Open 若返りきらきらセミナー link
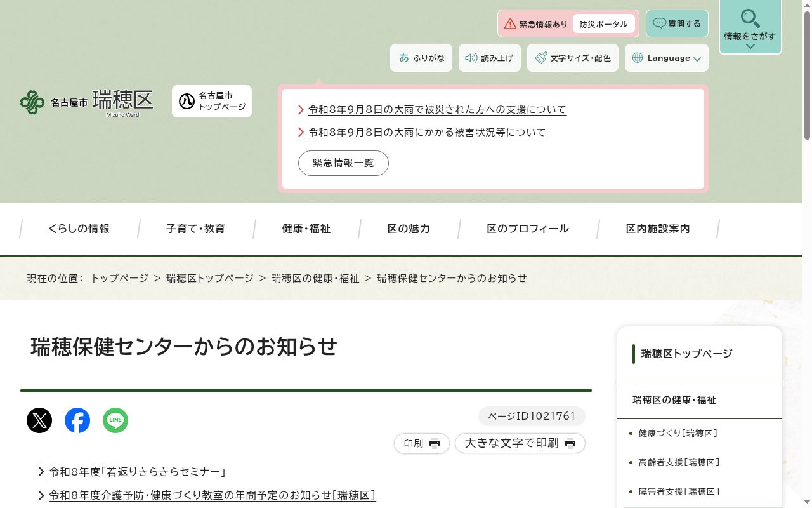This screenshot has height=508, width=812. point(138,472)
